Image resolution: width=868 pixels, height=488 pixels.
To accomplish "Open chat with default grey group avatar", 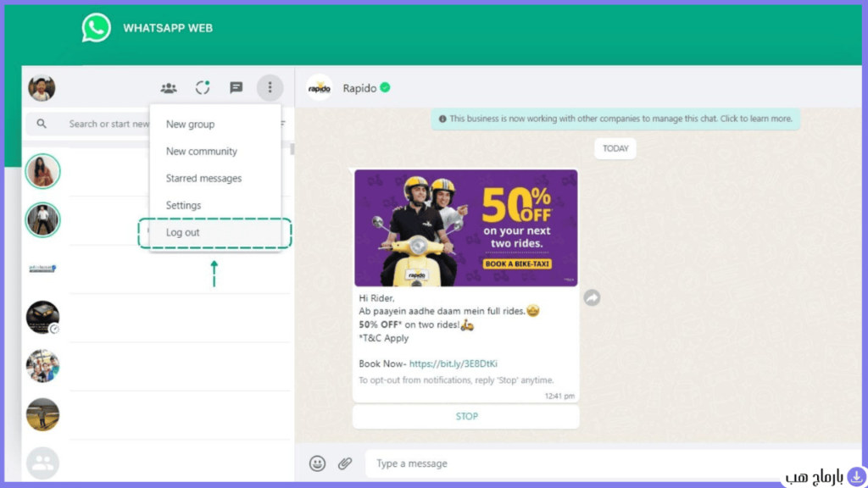I will tap(42, 463).
